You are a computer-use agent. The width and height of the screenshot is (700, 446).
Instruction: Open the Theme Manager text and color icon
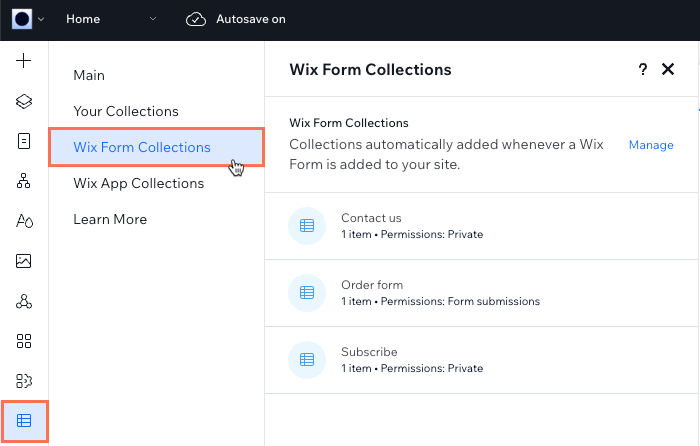point(24,221)
